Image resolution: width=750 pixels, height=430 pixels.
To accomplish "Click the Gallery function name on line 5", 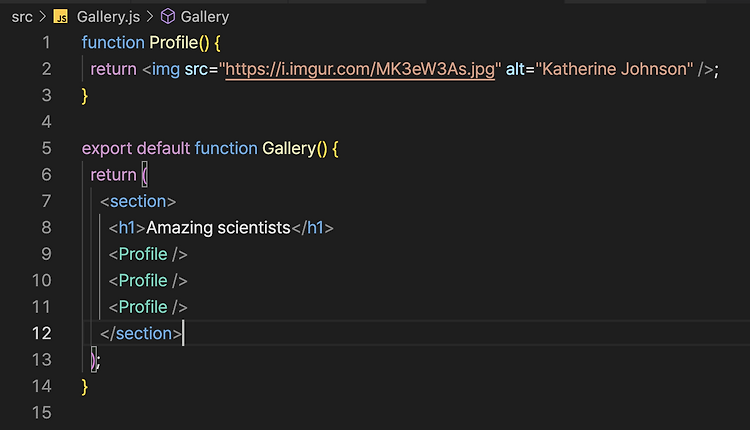I will (x=289, y=148).
